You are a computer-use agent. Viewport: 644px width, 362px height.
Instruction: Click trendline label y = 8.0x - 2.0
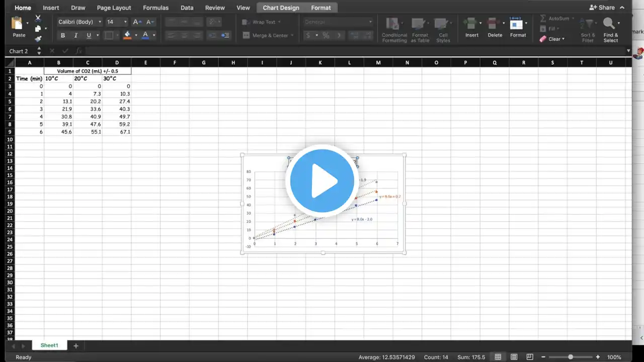(362, 219)
